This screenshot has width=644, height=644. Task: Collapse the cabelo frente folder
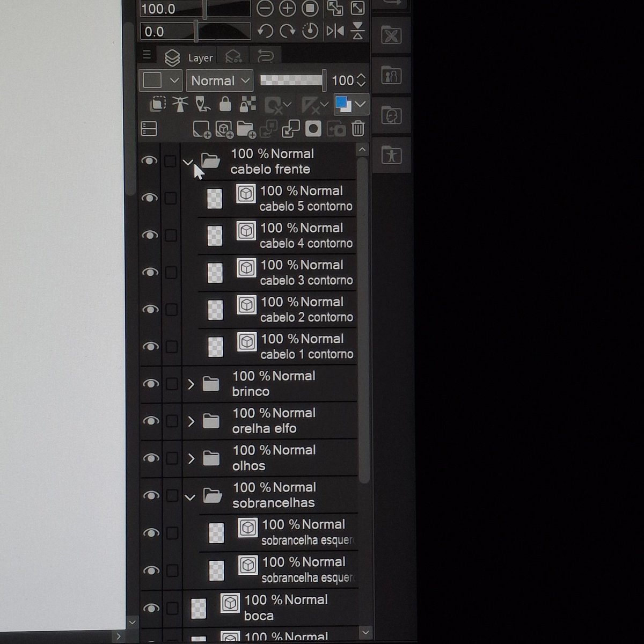pos(187,161)
